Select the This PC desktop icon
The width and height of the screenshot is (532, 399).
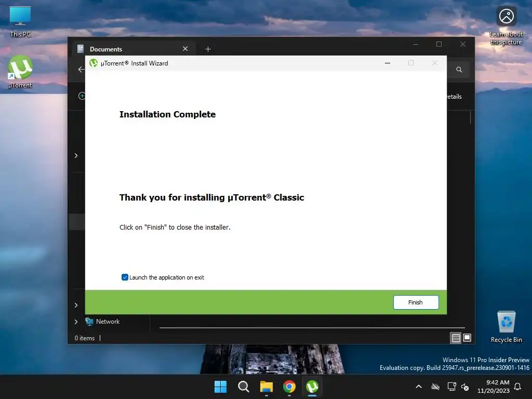pos(20,22)
